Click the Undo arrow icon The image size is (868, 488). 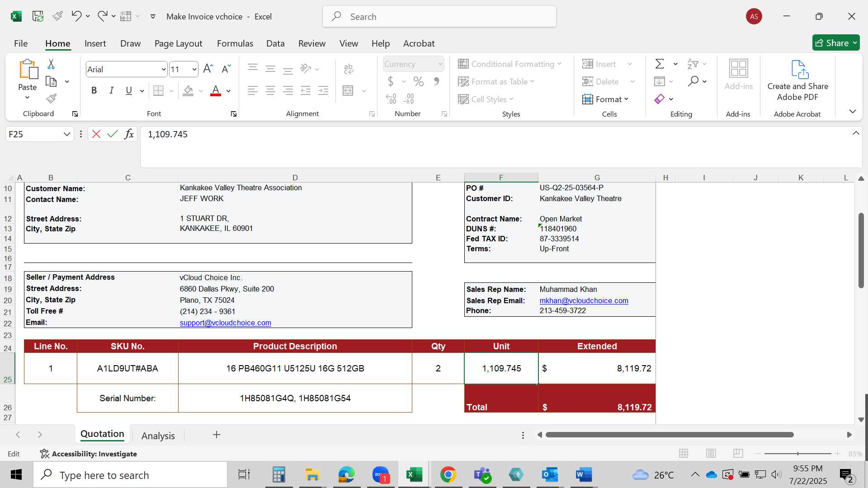coord(76,16)
